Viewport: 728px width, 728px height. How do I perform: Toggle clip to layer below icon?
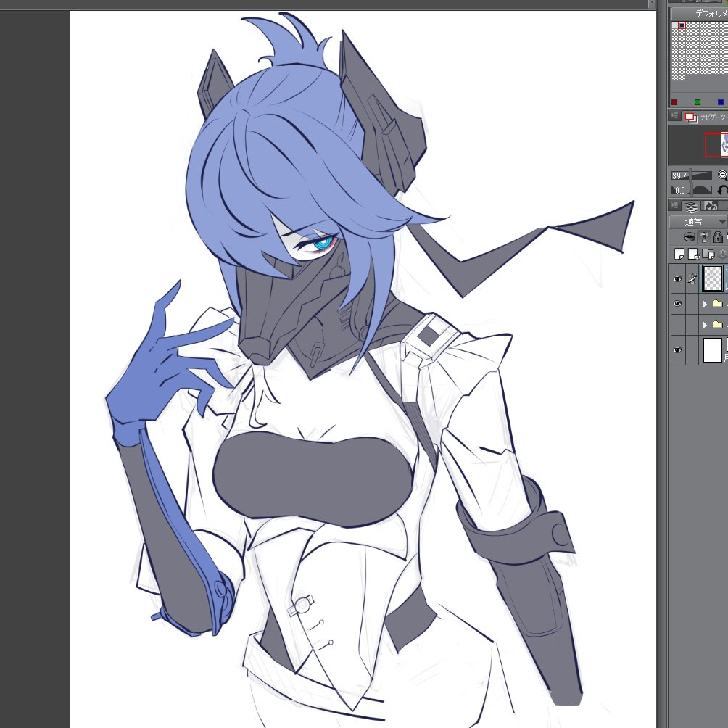coord(690,237)
